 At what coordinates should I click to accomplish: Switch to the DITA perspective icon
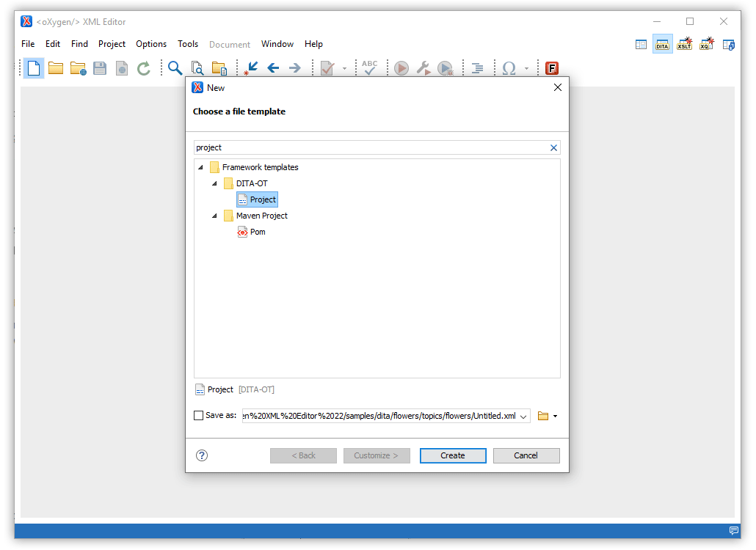663,44
